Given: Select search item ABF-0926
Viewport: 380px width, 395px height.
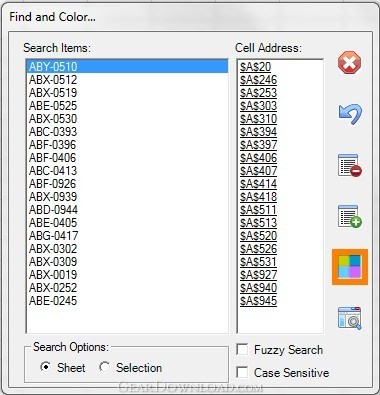Looking at the screenshot, I should point(127,183).
